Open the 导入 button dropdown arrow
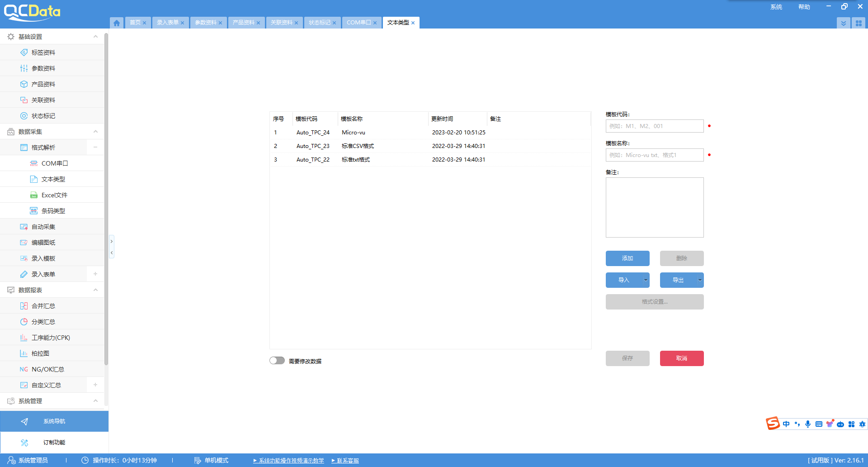Viewport: 868px width, 467px height. pyautogui.click(x=646, y=280)
